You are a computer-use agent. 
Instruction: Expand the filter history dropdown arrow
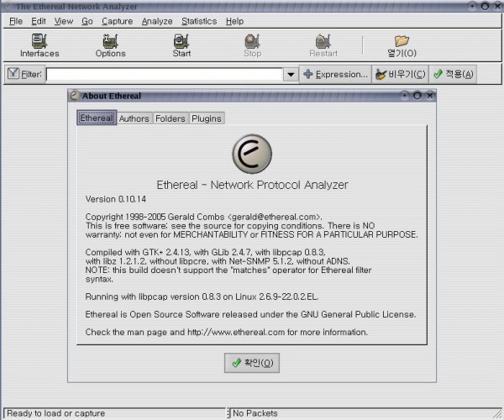291,75
